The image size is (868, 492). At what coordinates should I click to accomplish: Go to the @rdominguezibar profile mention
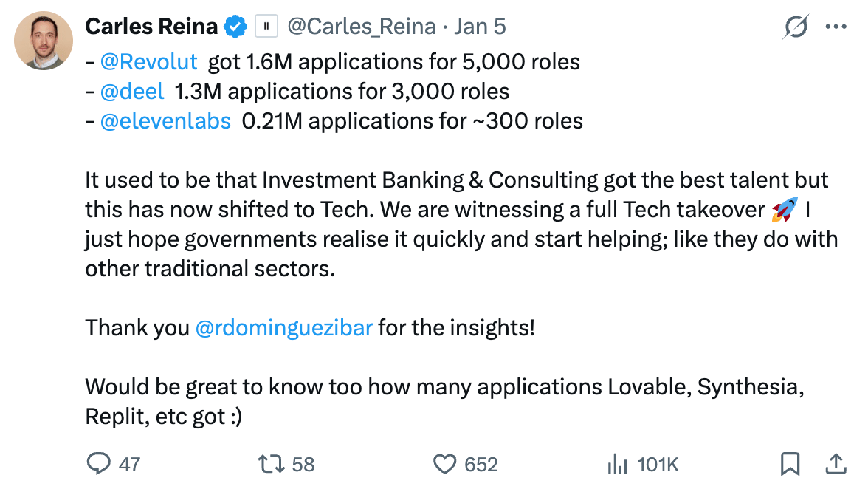pos(283,327)
